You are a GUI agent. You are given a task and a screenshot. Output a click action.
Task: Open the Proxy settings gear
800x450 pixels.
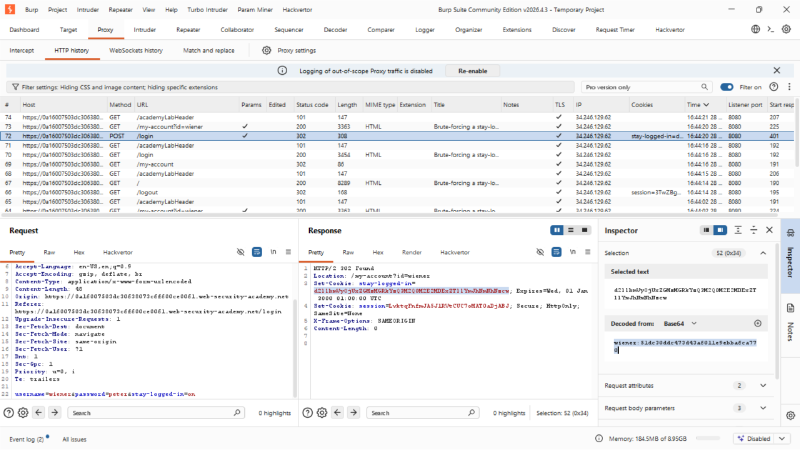click(x=266, y=51)
